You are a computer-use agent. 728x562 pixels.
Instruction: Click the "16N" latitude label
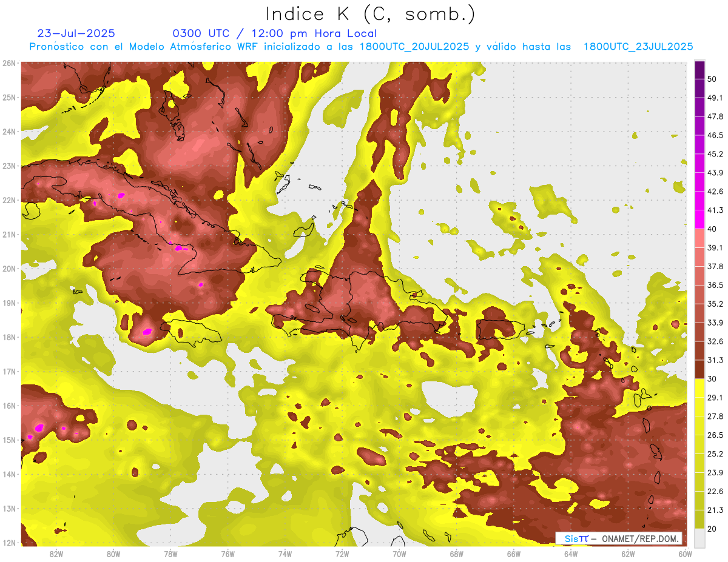pos(9,406)
